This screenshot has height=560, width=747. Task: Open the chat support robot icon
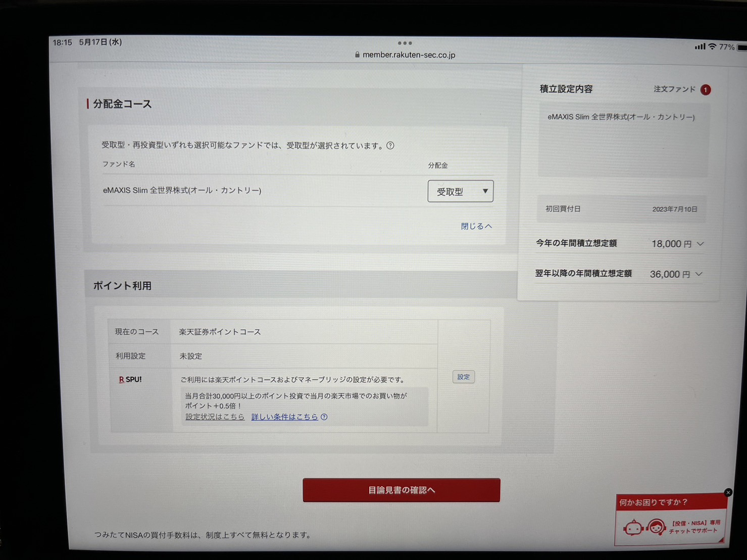pos(633,528)
